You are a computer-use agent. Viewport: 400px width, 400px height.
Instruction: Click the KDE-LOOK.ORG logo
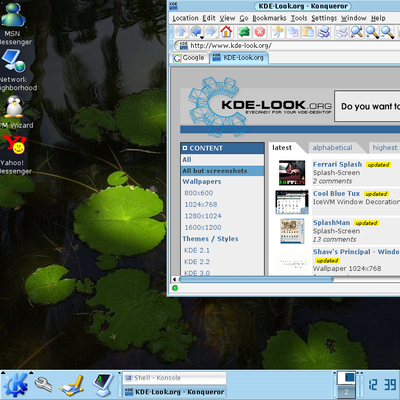tap(259, 108)
